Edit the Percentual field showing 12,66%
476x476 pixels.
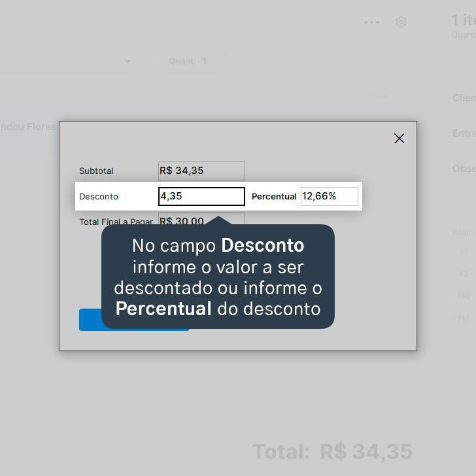coord(330,196)
